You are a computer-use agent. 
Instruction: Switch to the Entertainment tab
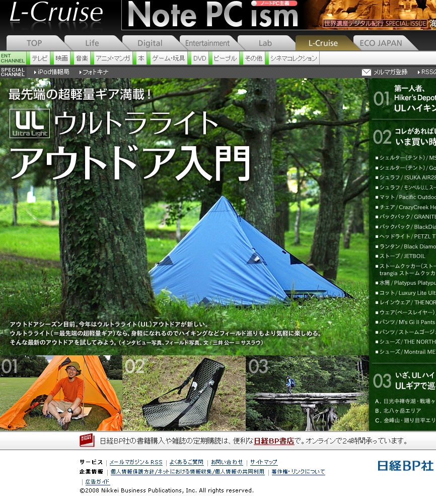click(x=208, y=43)
